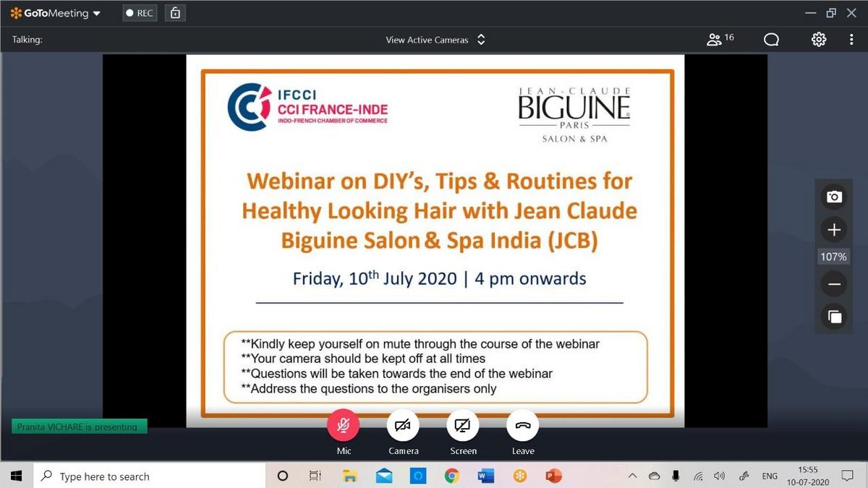The height and width of the screenshot is (488, 868).
Task: Unmute the Mic
Action: [344, 426]
